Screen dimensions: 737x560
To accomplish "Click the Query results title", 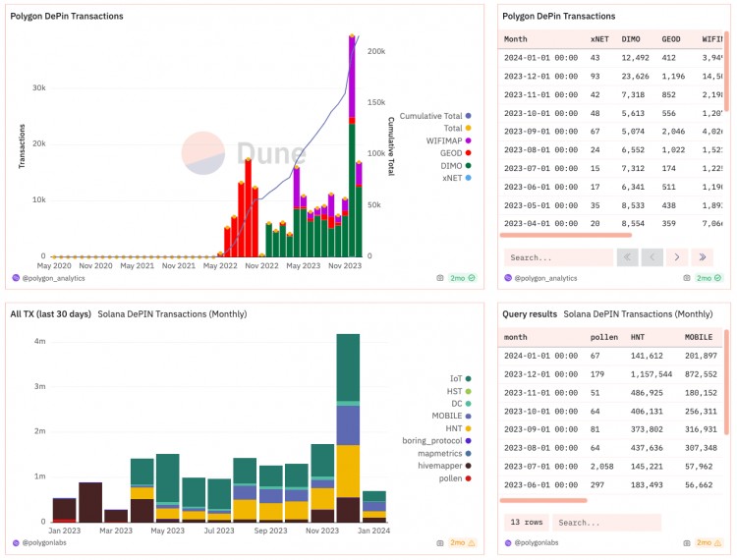I will (530, 313).
